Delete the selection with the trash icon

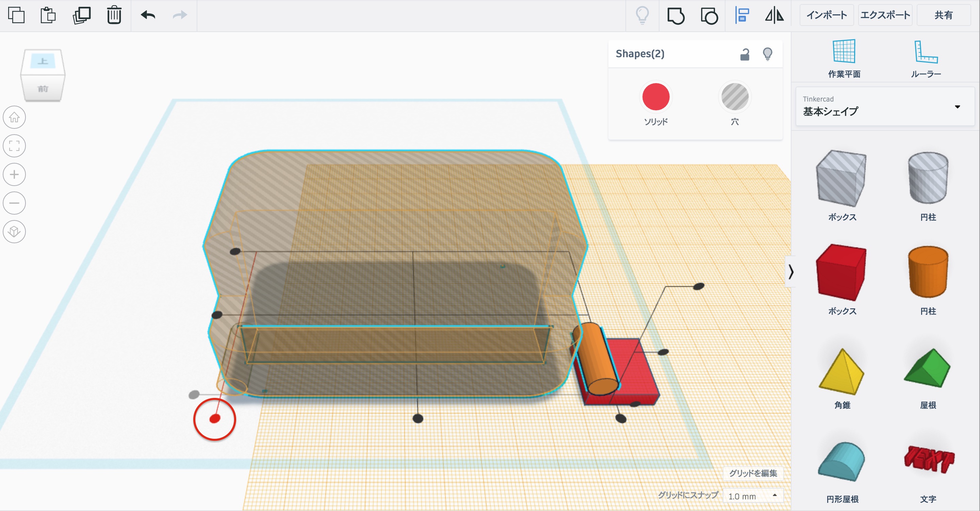coord(114,15)
